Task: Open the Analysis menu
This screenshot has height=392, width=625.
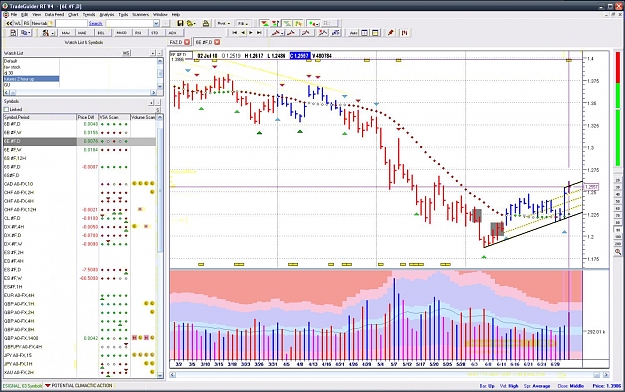Action: point(106,14)
